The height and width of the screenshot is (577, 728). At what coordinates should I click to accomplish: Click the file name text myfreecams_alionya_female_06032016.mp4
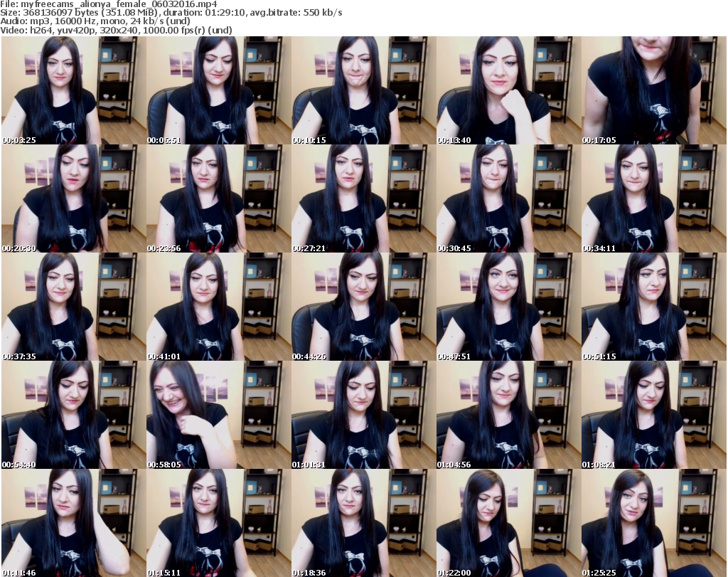point(119,4)
